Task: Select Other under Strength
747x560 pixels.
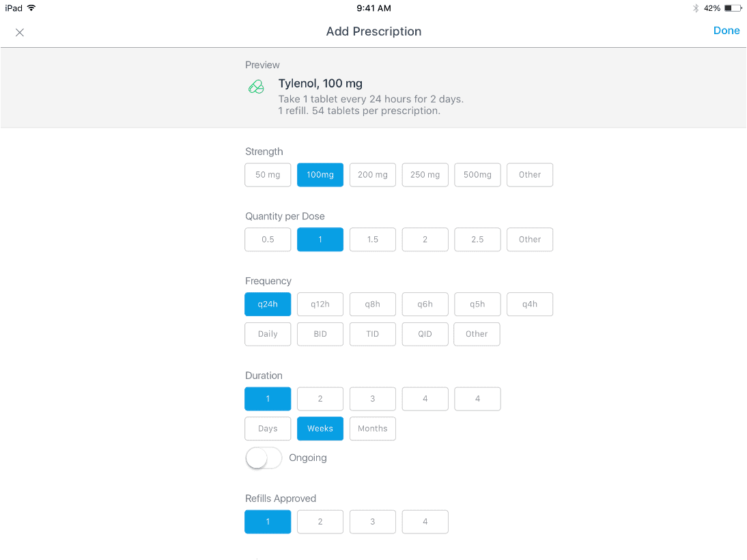Action: [530, 175]
